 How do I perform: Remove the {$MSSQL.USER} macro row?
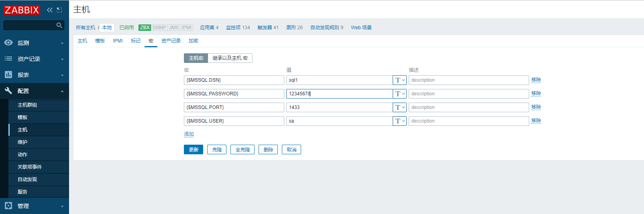click(x=536, y=121)
